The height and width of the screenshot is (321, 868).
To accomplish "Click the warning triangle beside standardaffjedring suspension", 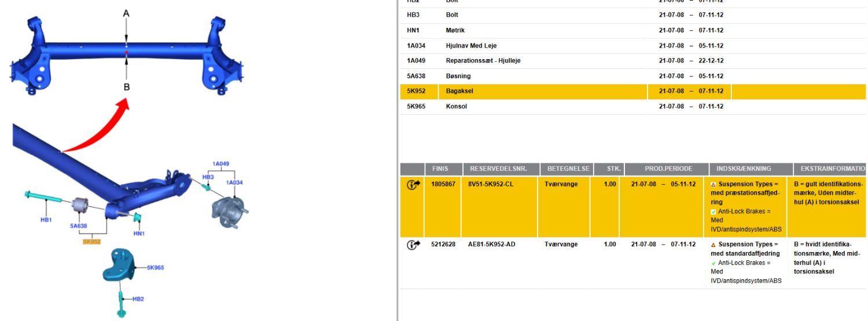I will pyautogui.click(x=713, y=245).
